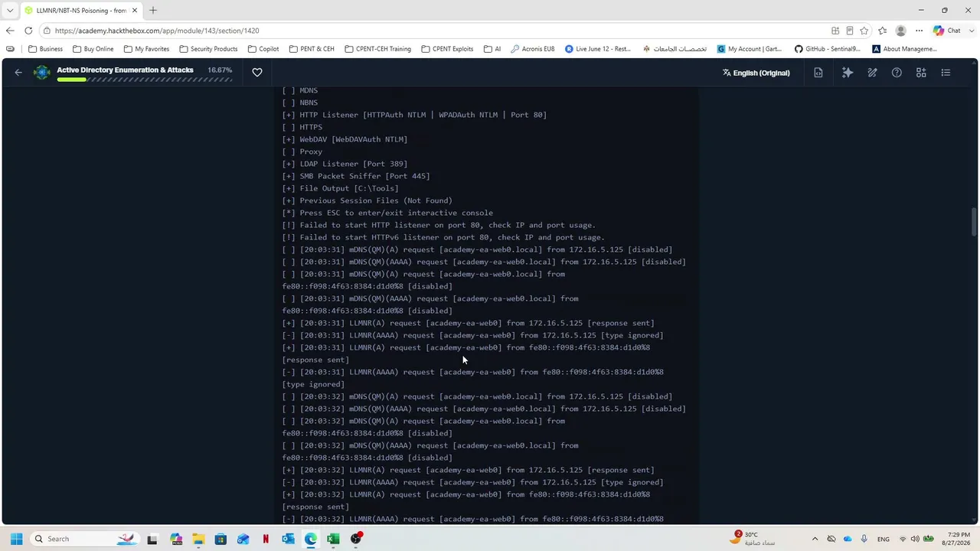
Task: Click the taskbar Search box
Action: coord(85,539)
